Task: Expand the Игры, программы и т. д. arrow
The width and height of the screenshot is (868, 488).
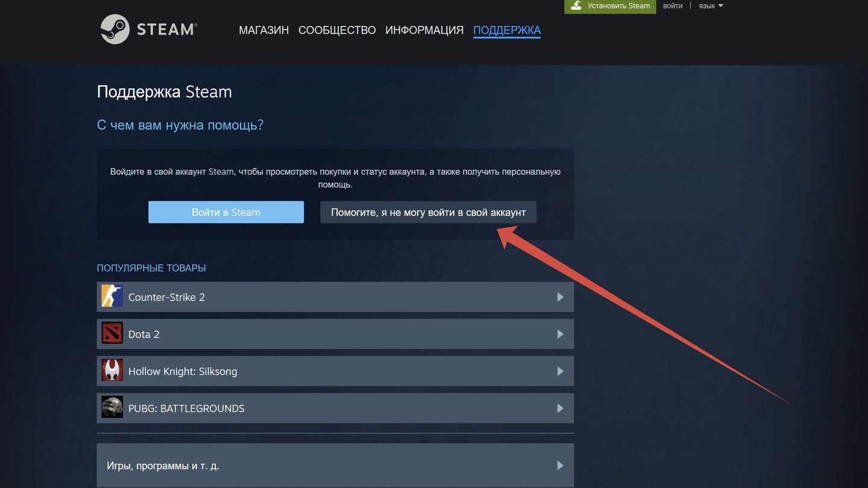Action: coord(560,466)
